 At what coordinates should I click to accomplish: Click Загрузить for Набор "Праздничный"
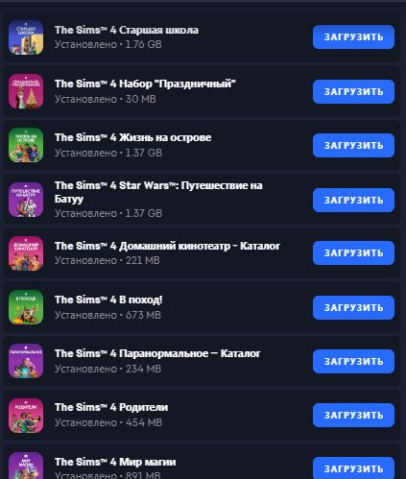click(x=354, y=92)
